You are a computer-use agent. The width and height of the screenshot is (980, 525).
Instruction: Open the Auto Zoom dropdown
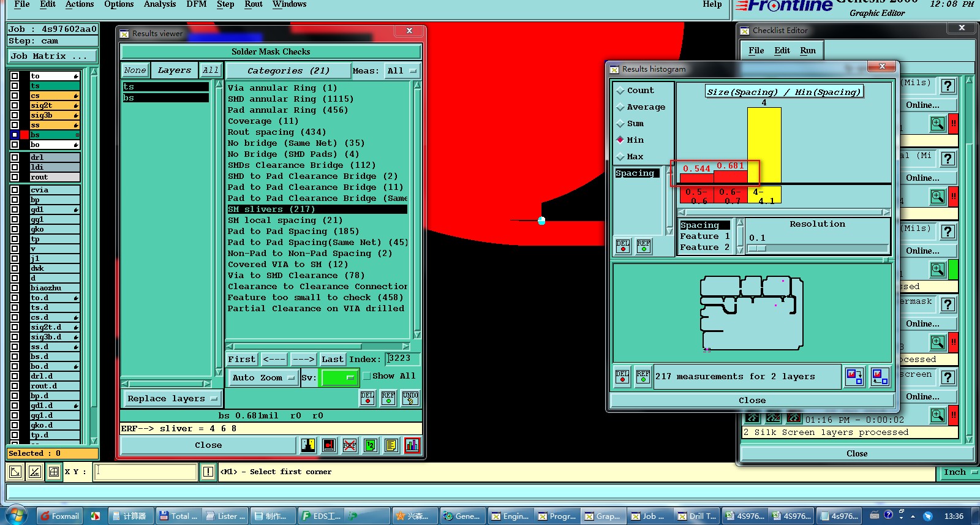pyautogui.click(x=263, y=377)
